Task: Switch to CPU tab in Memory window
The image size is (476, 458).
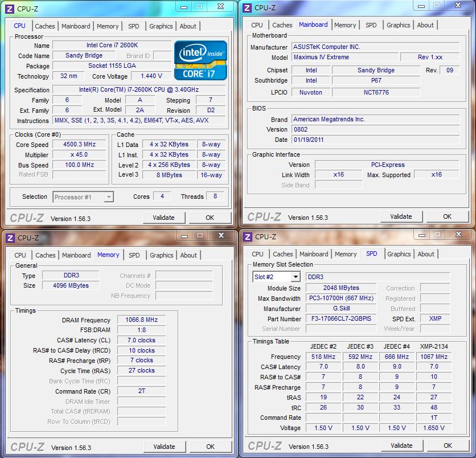Action: tap(20, 255)
